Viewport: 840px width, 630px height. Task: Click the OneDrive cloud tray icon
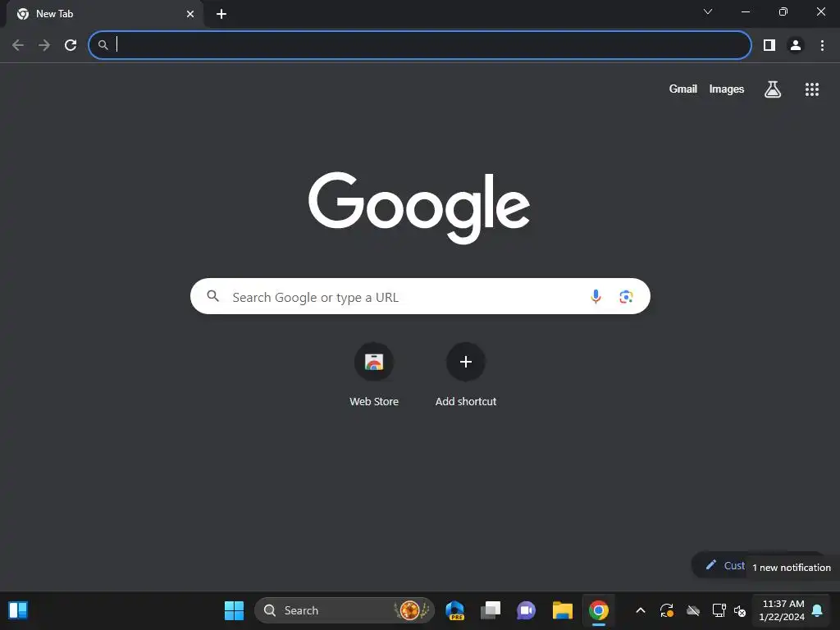click(692, 610)
